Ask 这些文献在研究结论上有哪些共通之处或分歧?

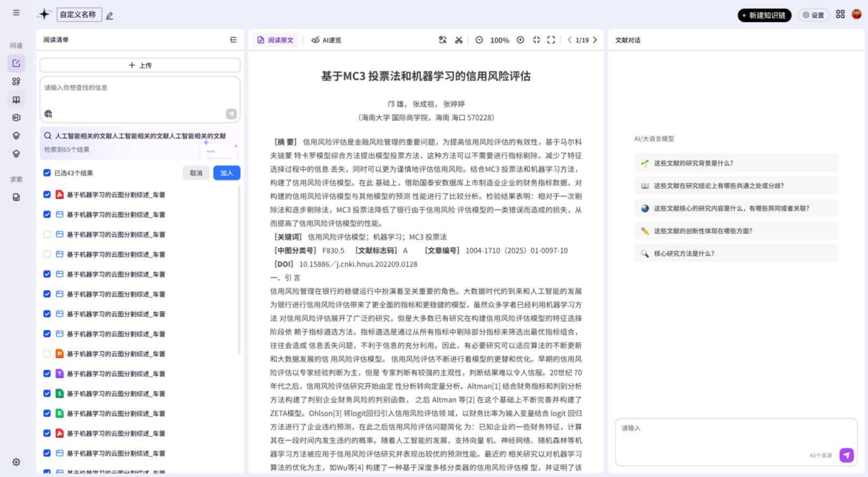click(736, 186)
